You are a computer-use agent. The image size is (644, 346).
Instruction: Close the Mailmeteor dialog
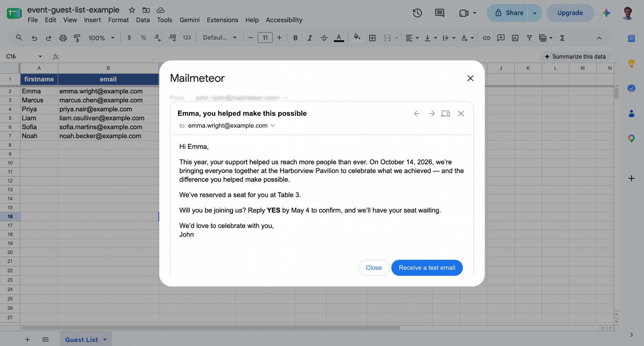click(x=470, y=78)
